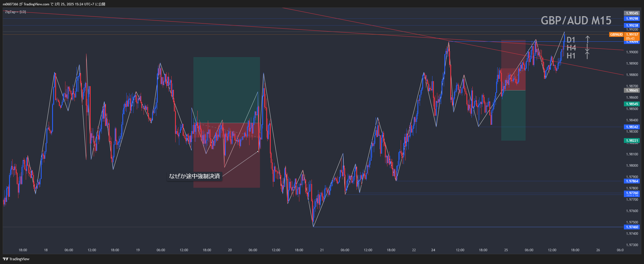Screen dimensions: 644x264
Task: Select the gray 1.98665 price label
Action: [632, 90]
